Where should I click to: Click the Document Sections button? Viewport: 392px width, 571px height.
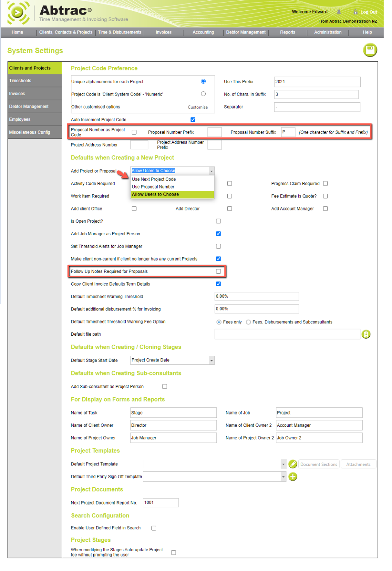click(x=318, y=464)
